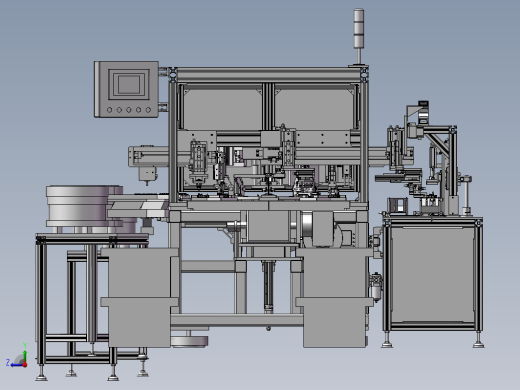Click the middle round button on control panel
The height and width of the screenshot is (390, 520).
pyautogui.click(x=129, y=110)
